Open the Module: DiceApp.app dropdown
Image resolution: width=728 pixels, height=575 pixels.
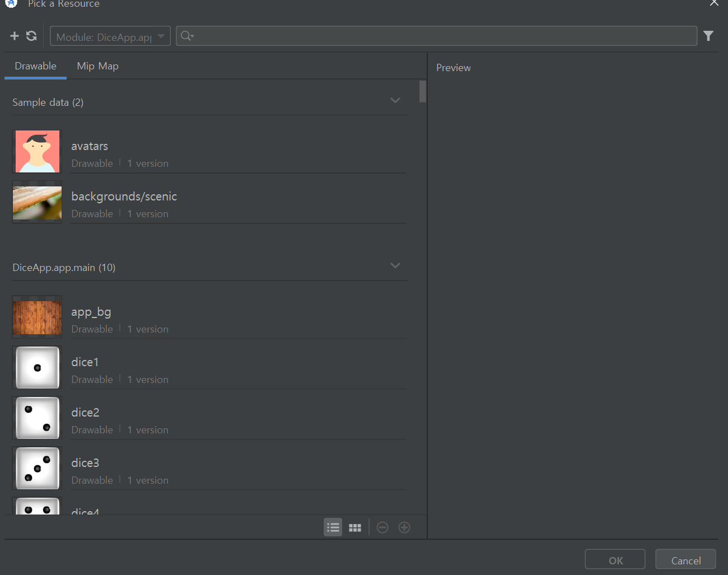pyautogui.click(x=110, y=36)
